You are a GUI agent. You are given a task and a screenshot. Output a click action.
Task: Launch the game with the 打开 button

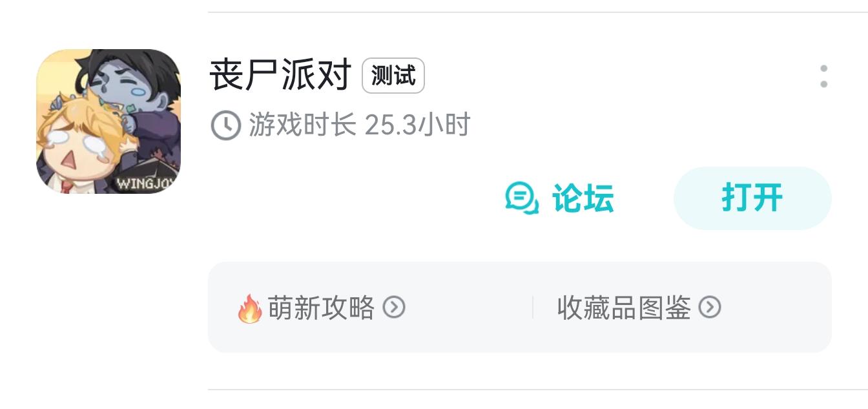pyautogui.click(x=752, y=198)
